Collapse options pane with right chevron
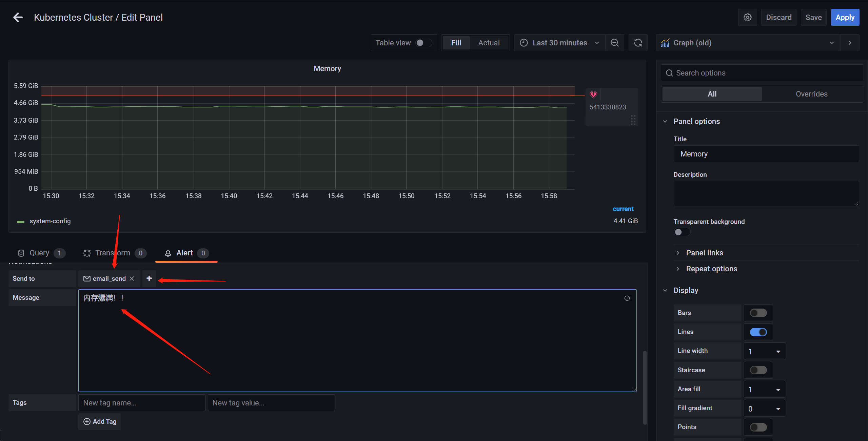The width and height of the screenshot is (868, 441). 850,43
